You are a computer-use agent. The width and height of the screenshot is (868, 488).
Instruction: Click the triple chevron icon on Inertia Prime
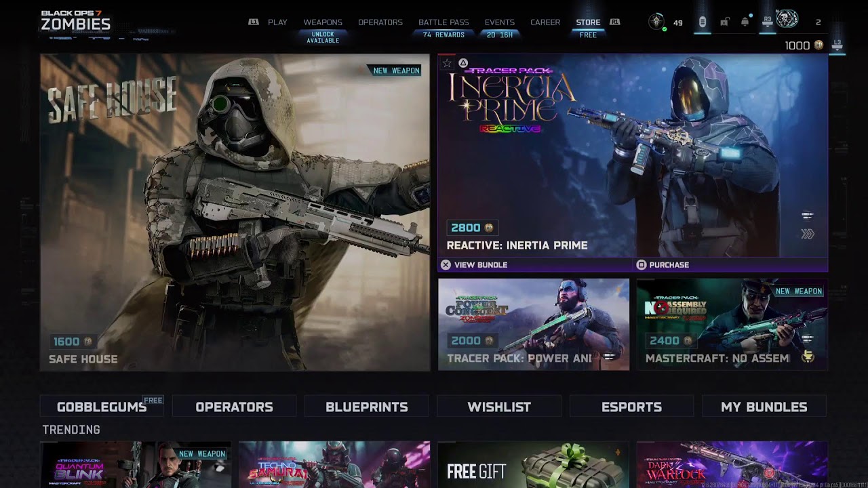[x=807, y=234]
